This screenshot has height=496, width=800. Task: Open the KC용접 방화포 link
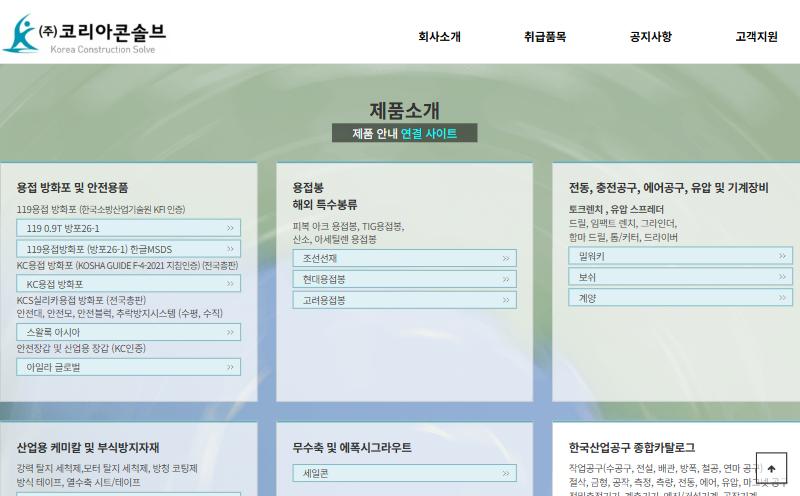click(129, 284)
